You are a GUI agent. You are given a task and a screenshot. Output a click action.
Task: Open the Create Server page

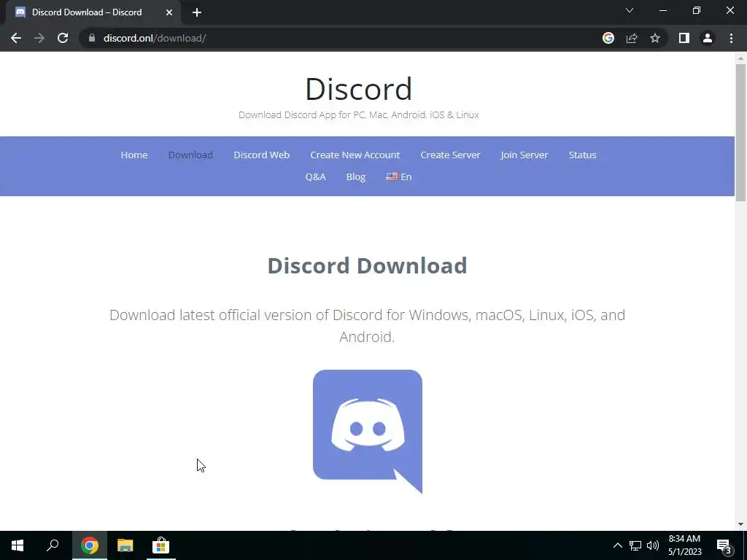(450, 155)
